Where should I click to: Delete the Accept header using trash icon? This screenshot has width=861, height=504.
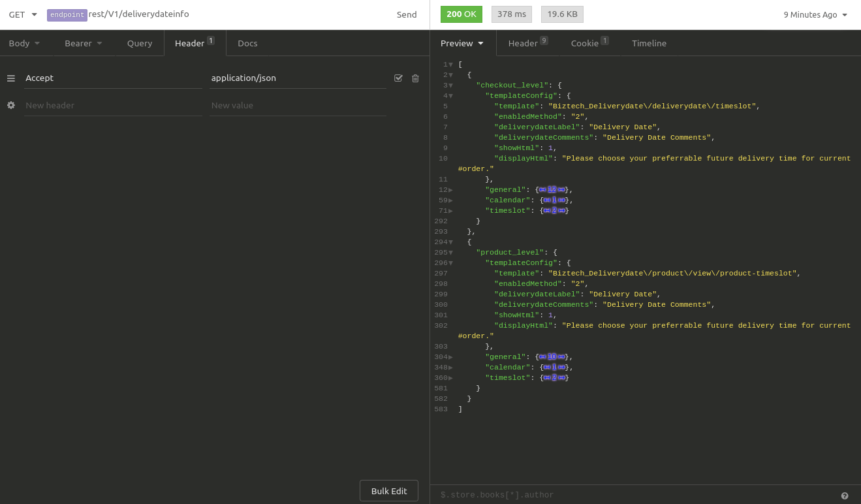pyautogui.click(x=415, y=78)
